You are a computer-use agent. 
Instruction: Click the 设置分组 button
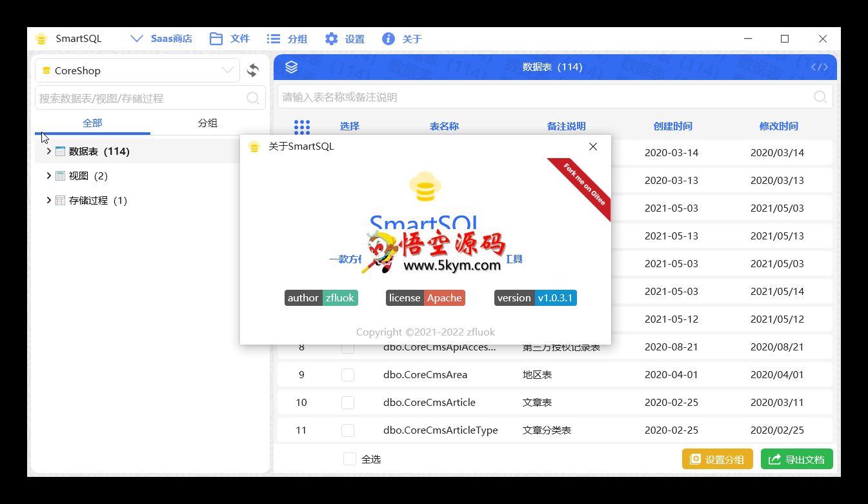717,459
